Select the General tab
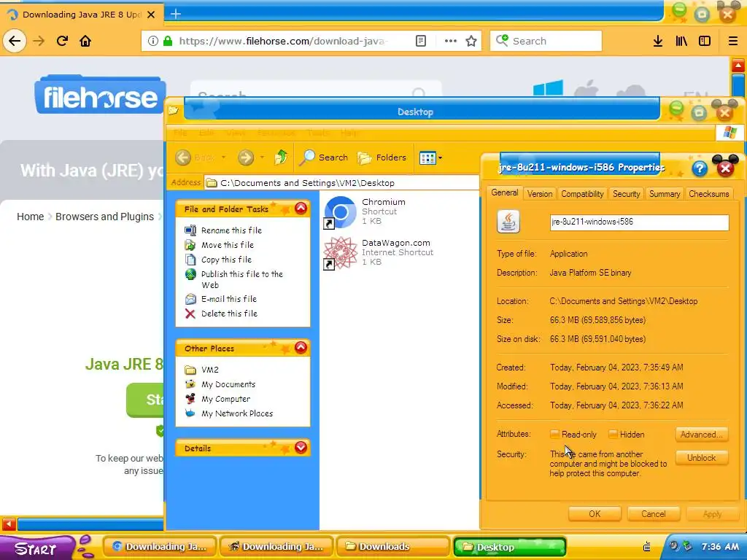This screenshot has width=747, height=560. click(x=505, y=192)
